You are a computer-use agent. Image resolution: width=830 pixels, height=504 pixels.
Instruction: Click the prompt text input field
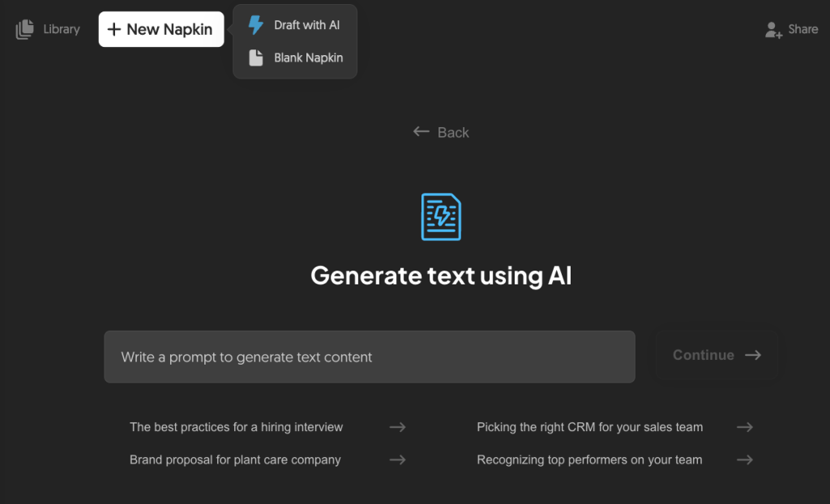[x=369, y=357]
